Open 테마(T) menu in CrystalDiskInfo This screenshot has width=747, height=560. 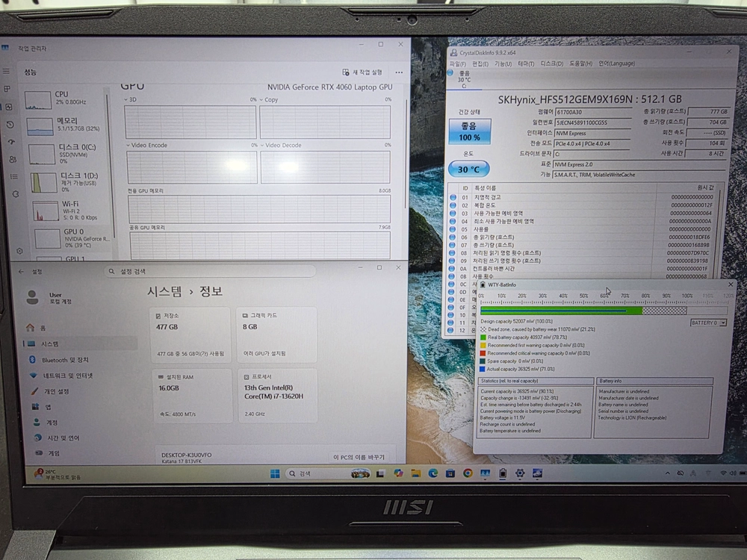coord(526,63)
